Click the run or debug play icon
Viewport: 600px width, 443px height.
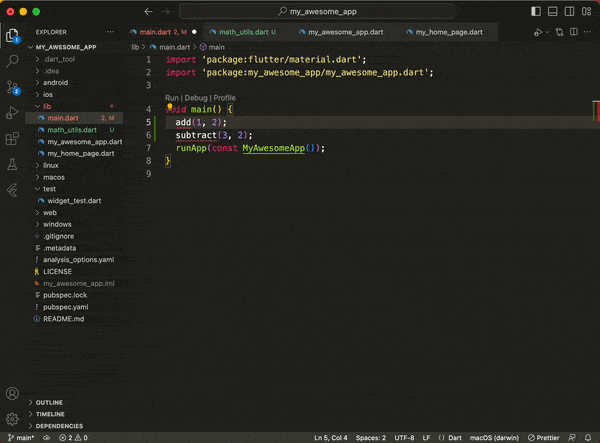(538, 32)
